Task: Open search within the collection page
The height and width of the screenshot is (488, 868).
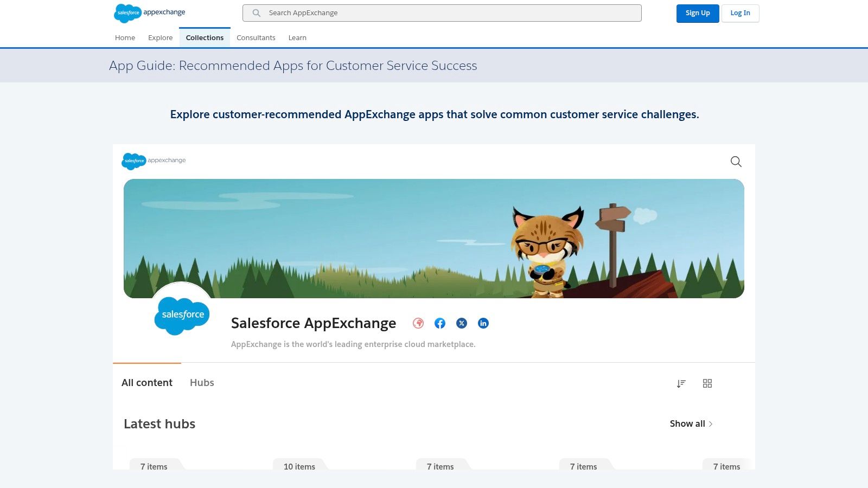Action: point(736,161)
